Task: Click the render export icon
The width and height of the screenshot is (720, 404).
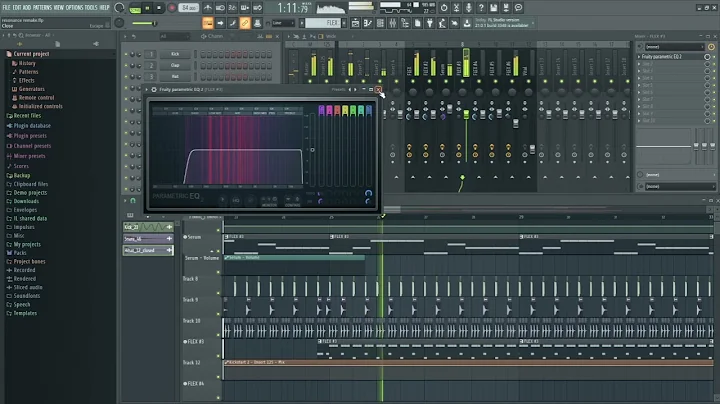Action: click(x=506, y=8)
